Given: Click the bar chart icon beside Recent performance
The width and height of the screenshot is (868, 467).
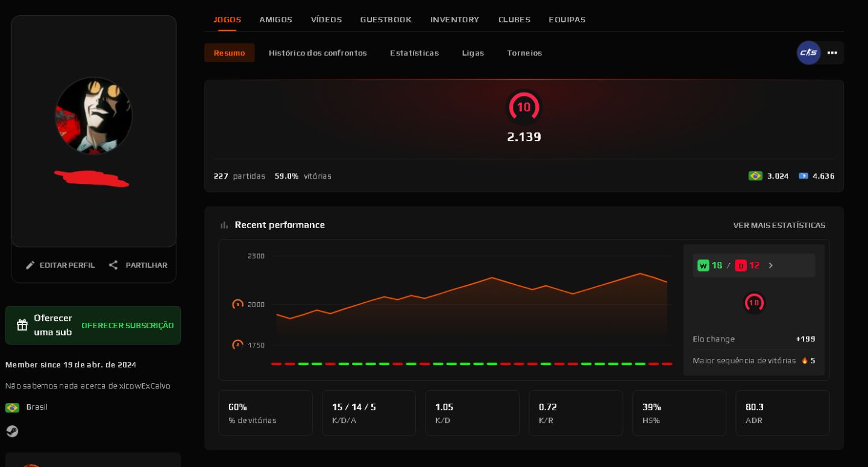Looking at the screenshot, I should (224, 225).
